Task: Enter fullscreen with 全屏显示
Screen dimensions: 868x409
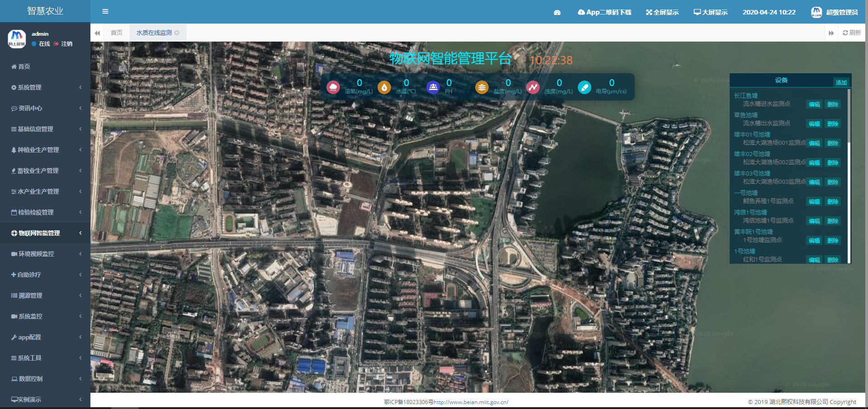Action: (x=662, y=12)
